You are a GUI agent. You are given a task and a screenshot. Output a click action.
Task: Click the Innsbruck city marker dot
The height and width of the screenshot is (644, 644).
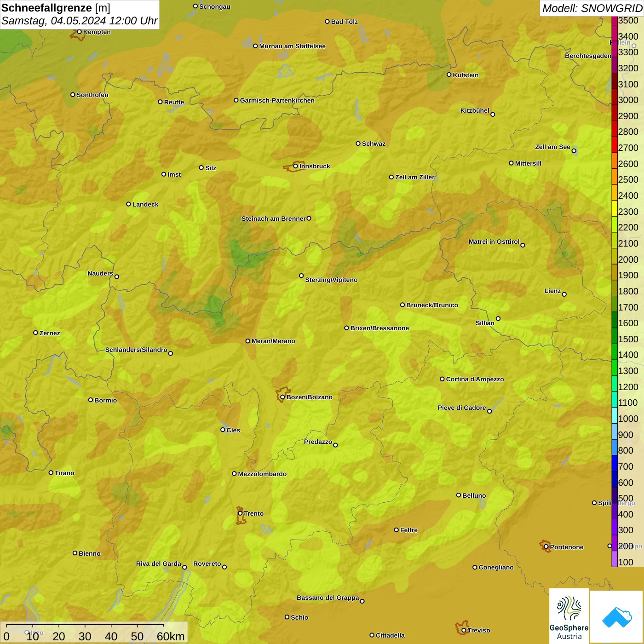296,166
